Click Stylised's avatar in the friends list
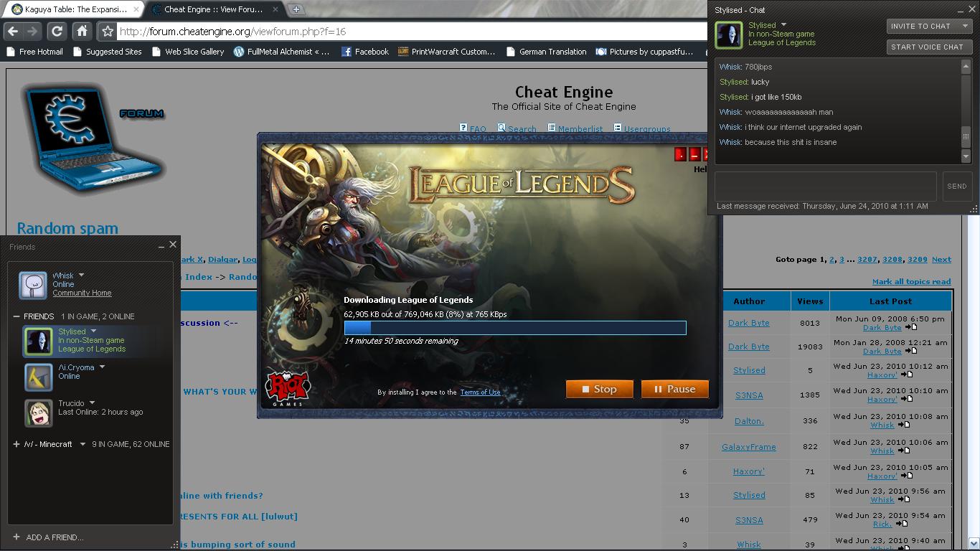Viewport: 980px width, 551px height. 38,341
